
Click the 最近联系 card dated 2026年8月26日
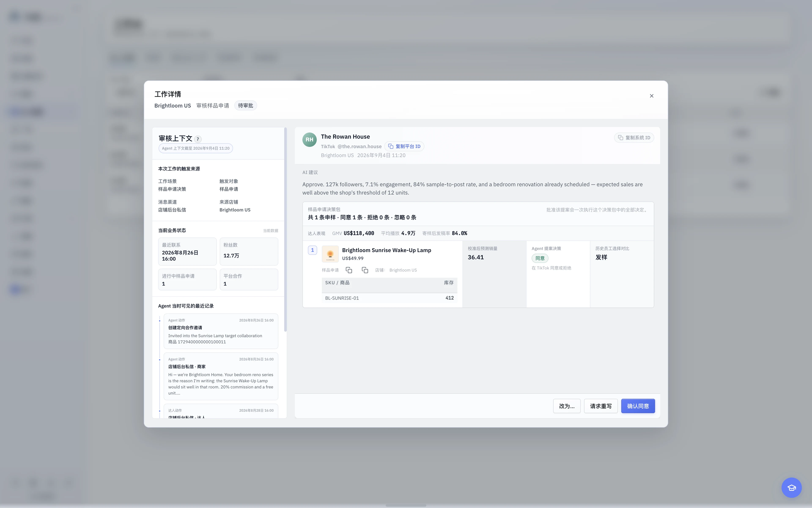(x=187, y=252)
